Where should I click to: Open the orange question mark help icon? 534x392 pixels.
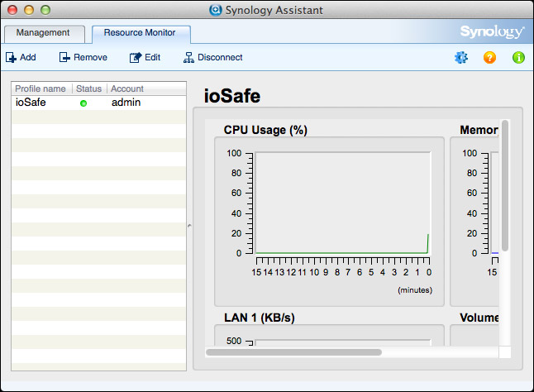pyautogui.click(x=489, y=58)
